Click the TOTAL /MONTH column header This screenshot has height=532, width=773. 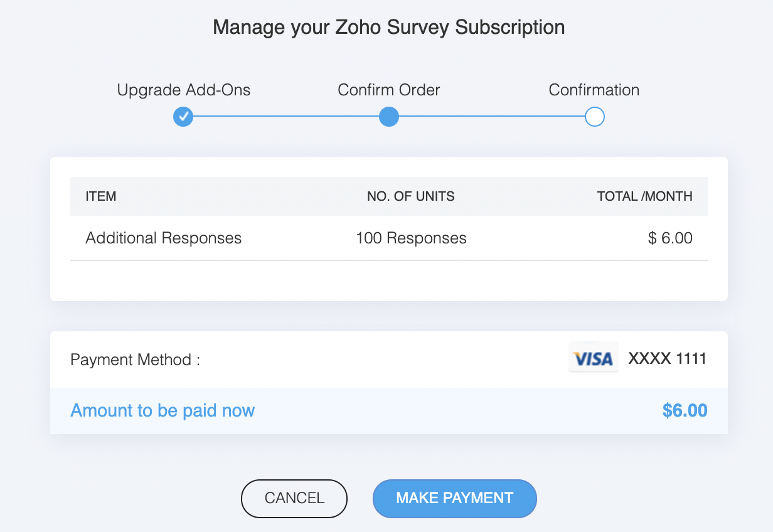[x=645, y=196]
